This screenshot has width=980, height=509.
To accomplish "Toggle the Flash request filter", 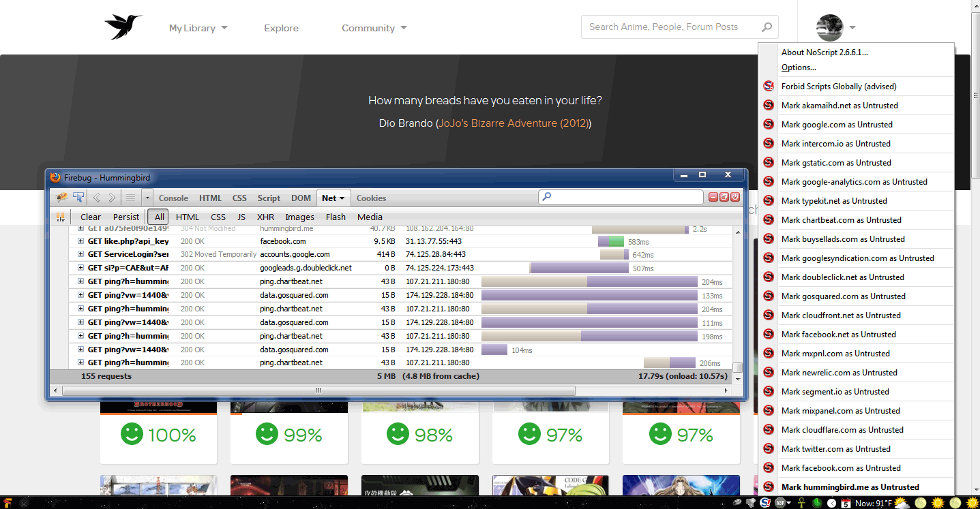I will 336,217.
